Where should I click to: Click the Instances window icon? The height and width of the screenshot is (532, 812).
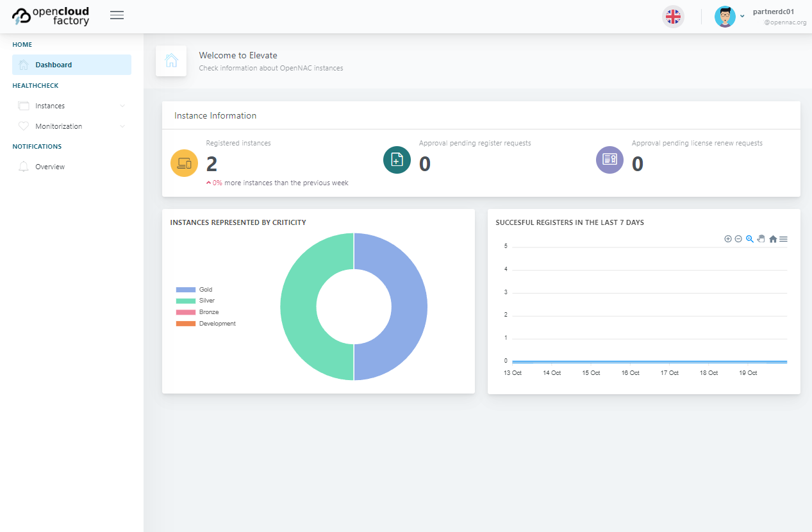click(x=24, y=106)
